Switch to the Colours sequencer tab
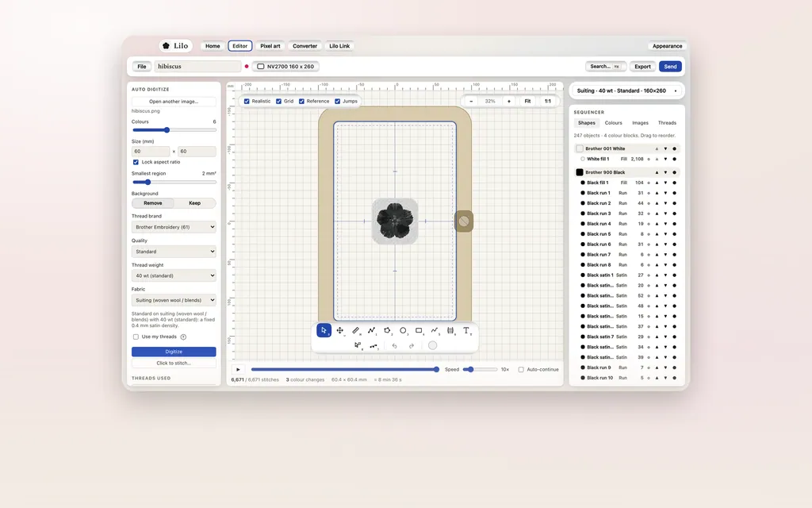 613,123
